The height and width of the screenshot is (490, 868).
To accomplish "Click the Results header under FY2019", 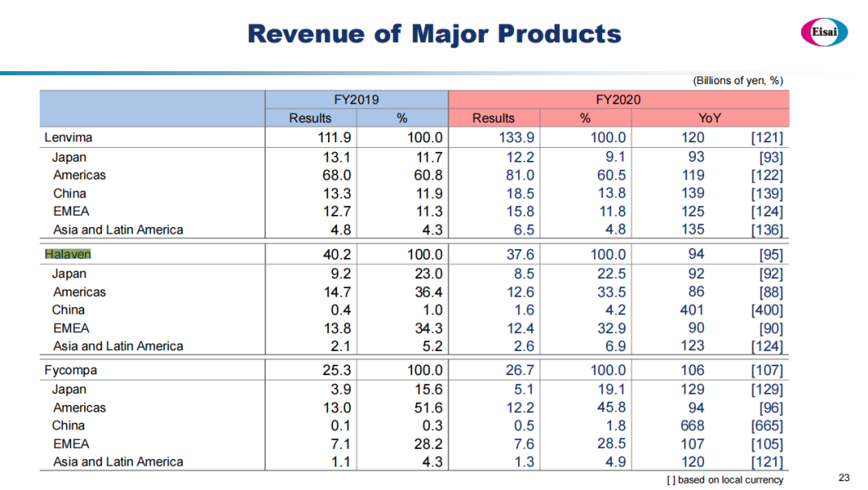I will point(310,118).
